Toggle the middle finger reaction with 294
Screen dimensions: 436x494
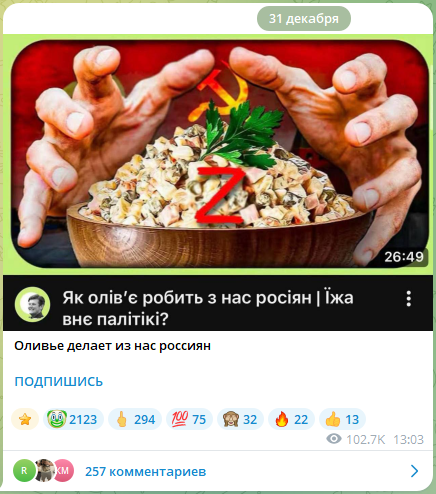135,419
